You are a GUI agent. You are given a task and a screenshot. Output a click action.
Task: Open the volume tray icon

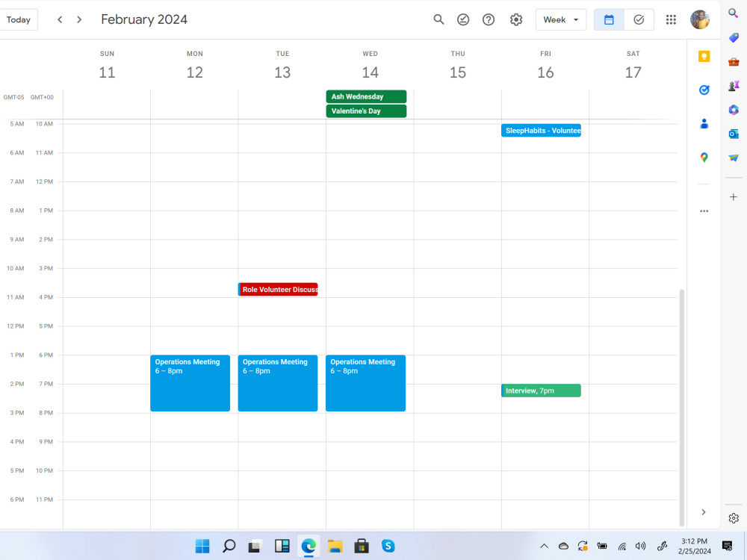point(641,547)
